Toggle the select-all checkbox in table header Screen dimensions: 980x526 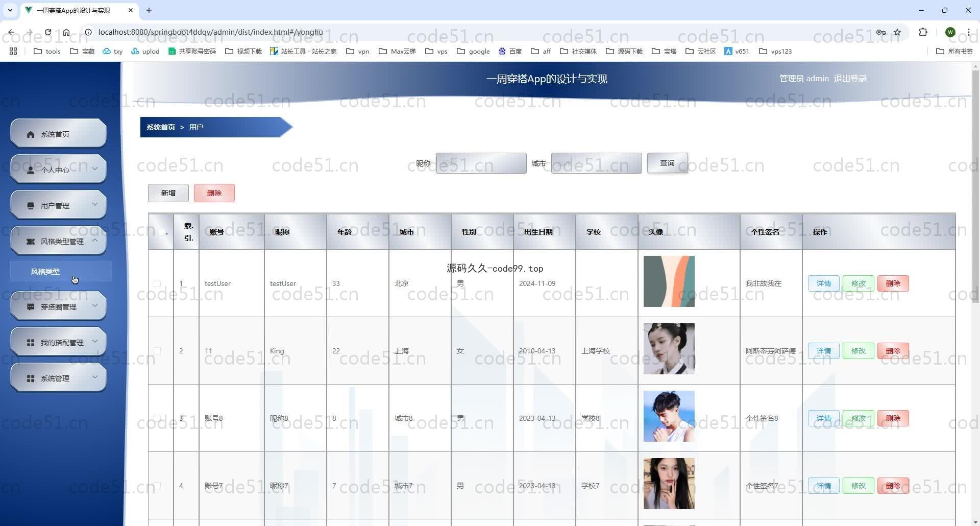click(162, 232)
